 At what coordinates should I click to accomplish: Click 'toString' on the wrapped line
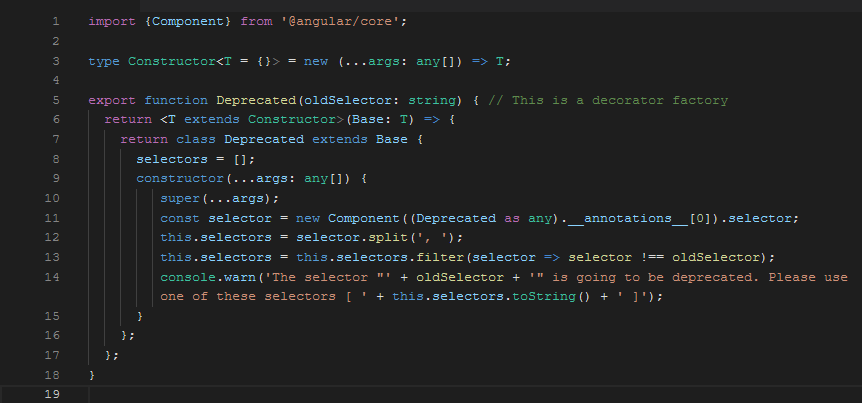(x=544, y=296)
